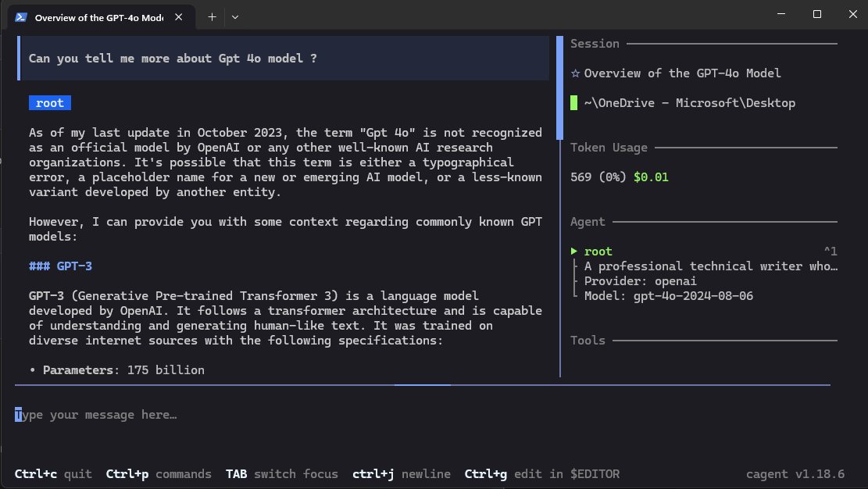This screenshot has width=868, height=489.
Task: Click the token count 569 (0%)
Action: coord(598,177)
